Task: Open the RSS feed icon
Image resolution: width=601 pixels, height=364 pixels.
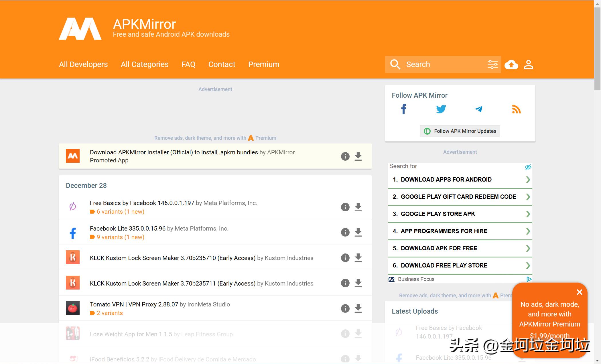Action: (x=516, y=109)
